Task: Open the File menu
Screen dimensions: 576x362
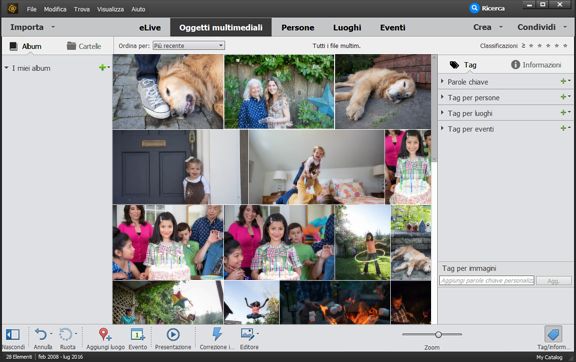Action: tap(32, 9)
